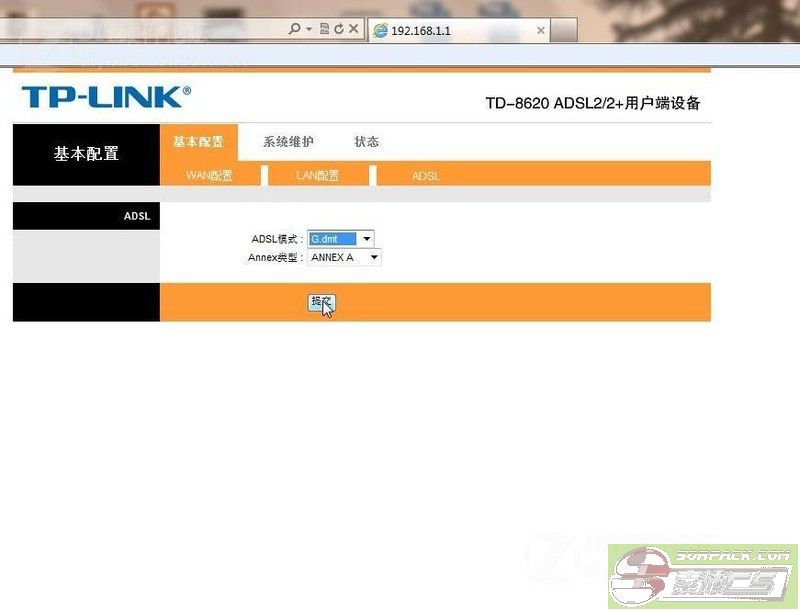Switch to the 基本配置 top tab
The image size is (800, 611).
coord(198,142)
